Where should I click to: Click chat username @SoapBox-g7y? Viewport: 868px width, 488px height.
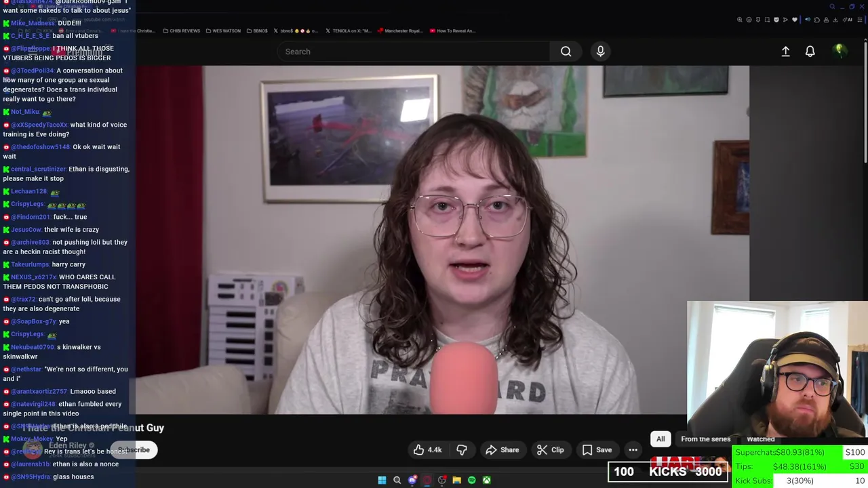click(x=34, y=321)
